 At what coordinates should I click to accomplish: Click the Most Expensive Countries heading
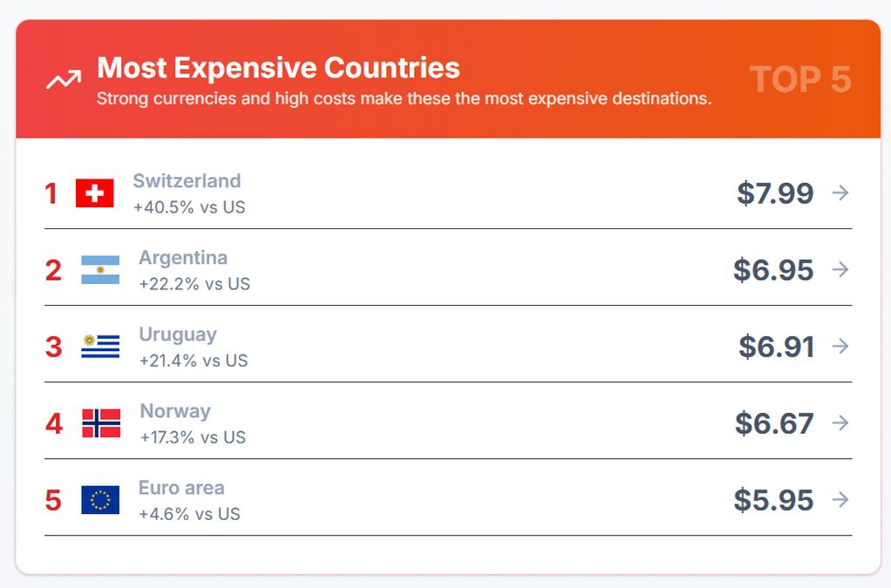tap(278, 68)
